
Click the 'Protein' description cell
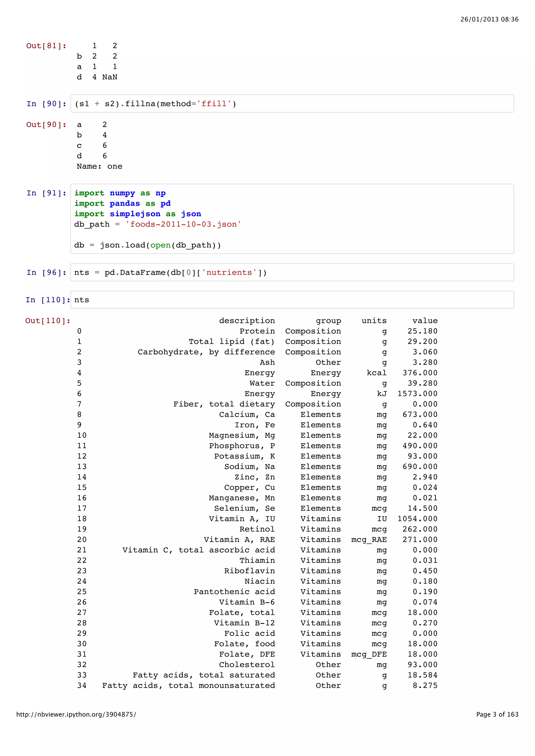point(257,331)
